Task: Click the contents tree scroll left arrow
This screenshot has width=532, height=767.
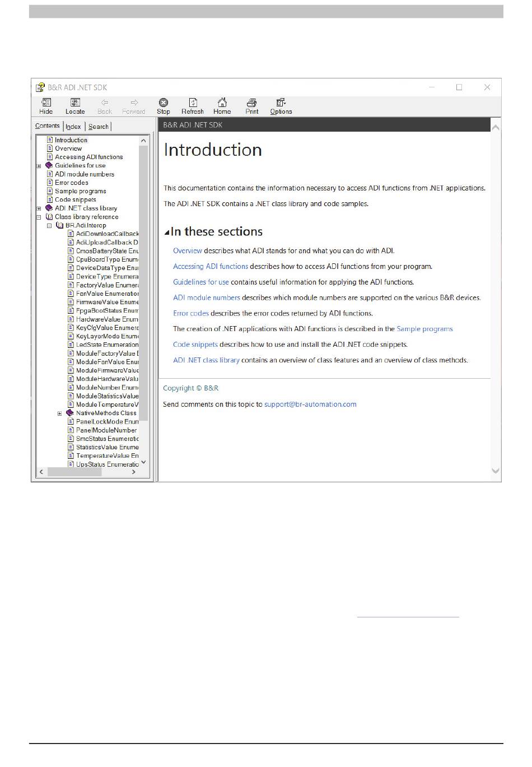Action: tap(41, 472)
